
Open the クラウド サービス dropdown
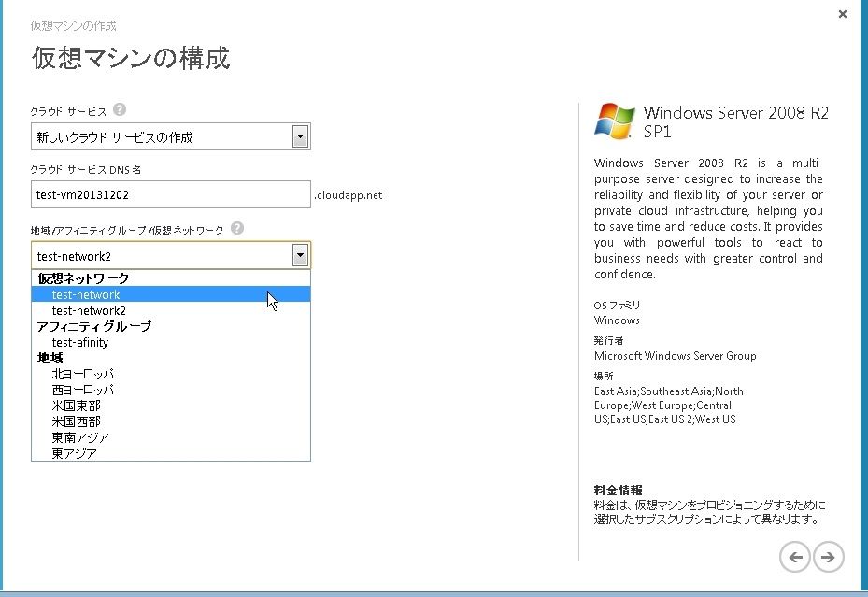(x=300, y=136)
